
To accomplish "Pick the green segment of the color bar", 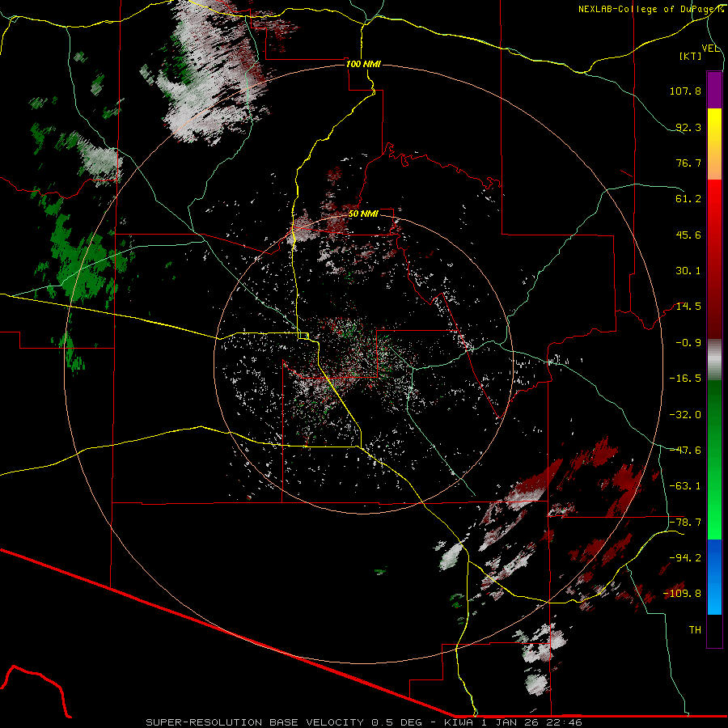I will [714, 459].
